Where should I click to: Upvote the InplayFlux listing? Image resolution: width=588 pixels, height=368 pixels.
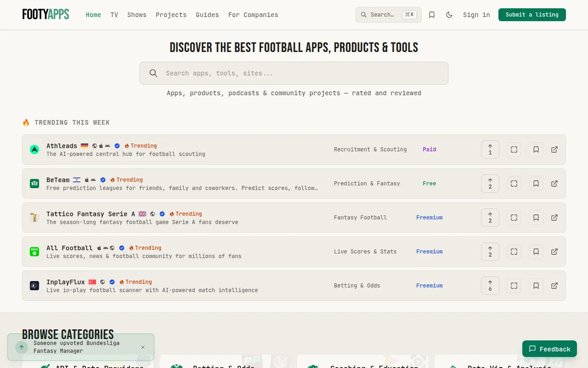[490, 286]
